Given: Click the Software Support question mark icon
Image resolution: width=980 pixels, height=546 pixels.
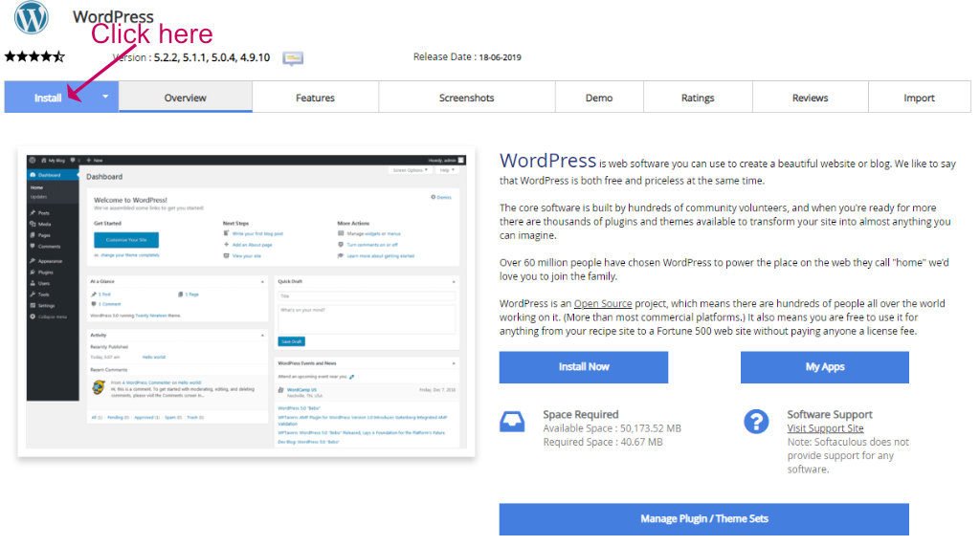Looking at the screenshot, I should pos(756,422).
